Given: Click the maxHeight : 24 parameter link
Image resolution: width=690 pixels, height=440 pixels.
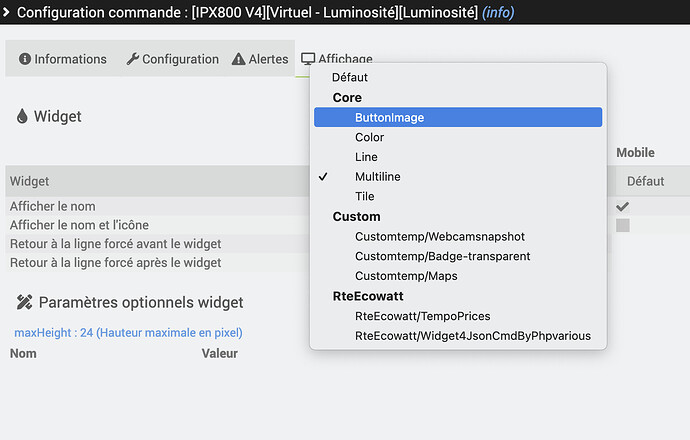Looking at the screenshot, I should 128,332.
